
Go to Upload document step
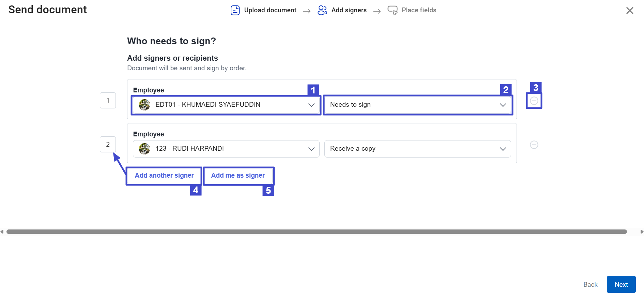pyautogui.click(x=270, y=10)
